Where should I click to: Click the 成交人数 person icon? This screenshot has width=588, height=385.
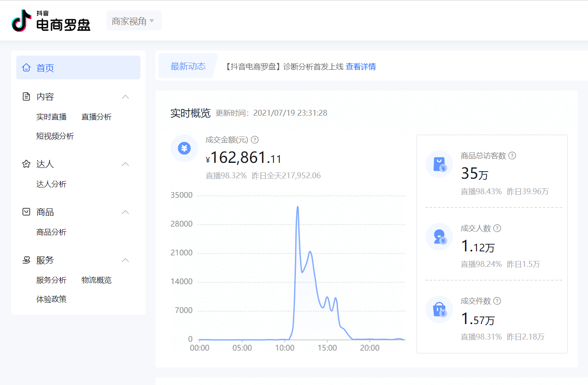pos(439,237)
